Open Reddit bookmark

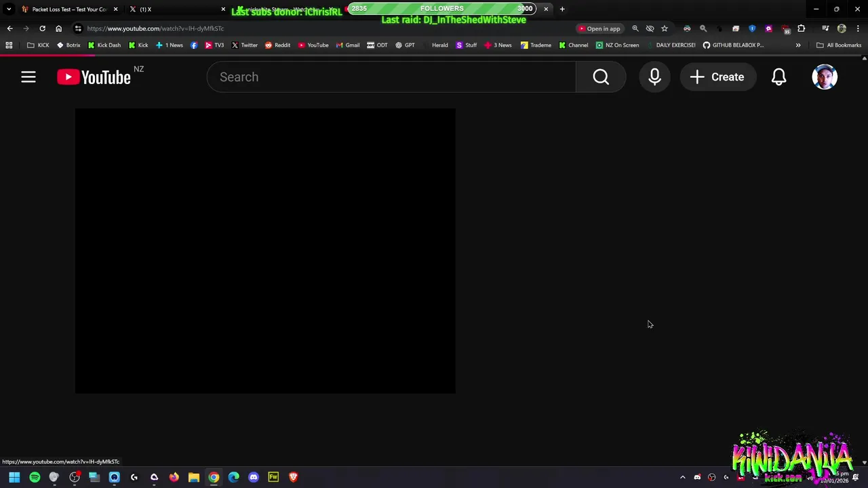coord(277,45)
